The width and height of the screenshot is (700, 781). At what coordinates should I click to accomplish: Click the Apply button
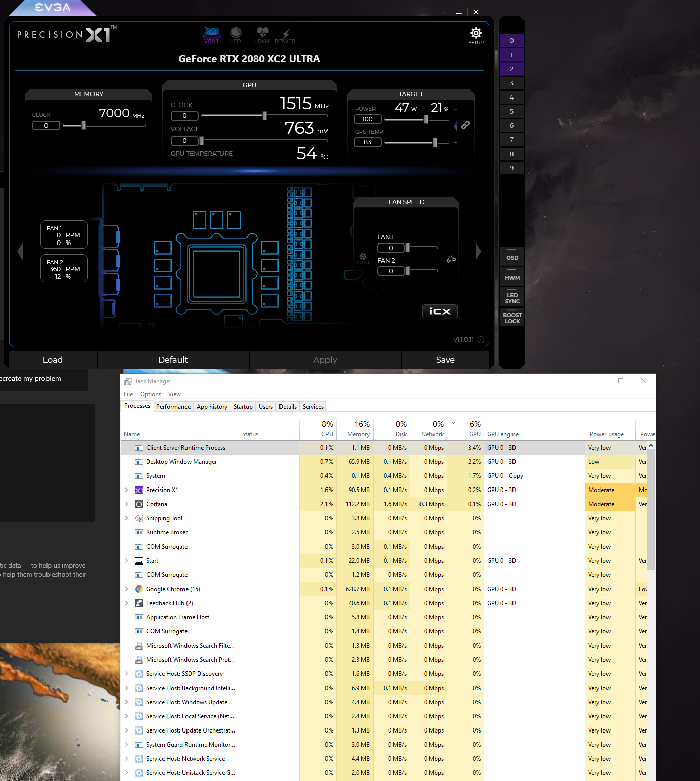coord(325,360)
